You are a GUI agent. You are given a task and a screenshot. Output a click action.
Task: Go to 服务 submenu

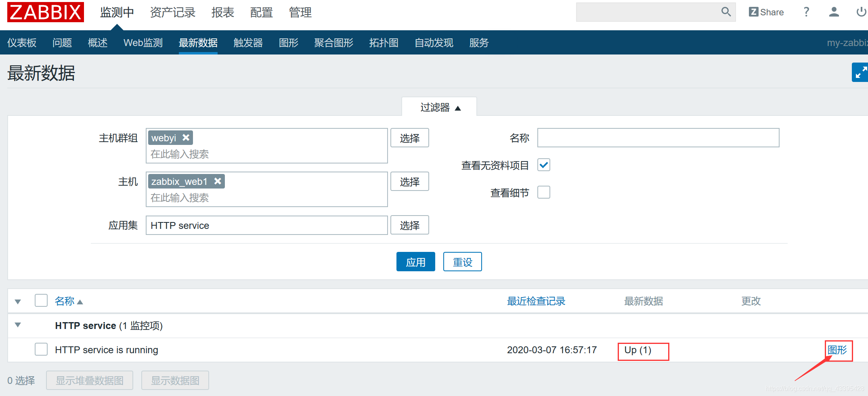479,43
